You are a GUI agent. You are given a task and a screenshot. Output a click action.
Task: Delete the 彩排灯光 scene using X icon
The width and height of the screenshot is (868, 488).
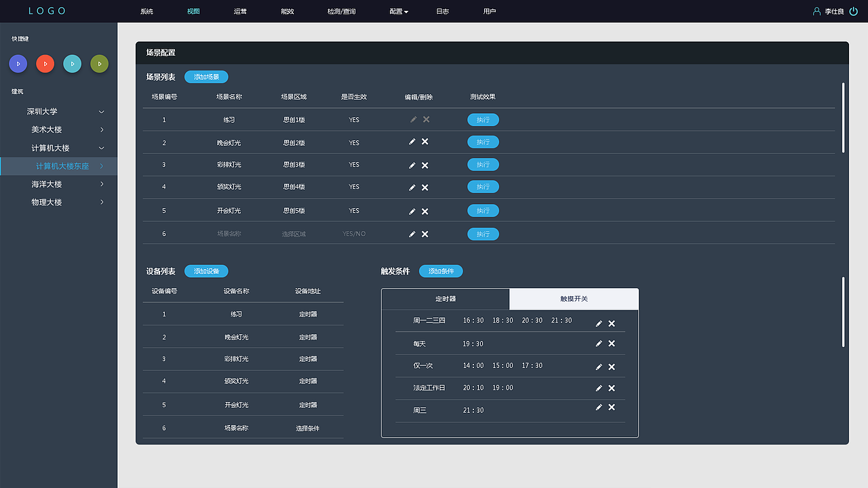coord(425,165)
